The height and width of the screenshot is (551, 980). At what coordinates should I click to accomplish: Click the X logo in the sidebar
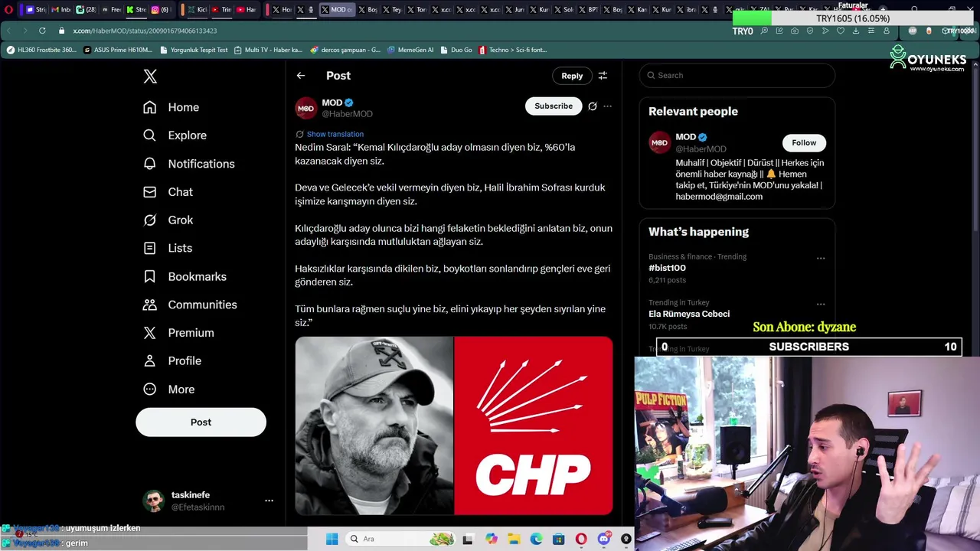(x=150, y=76)
